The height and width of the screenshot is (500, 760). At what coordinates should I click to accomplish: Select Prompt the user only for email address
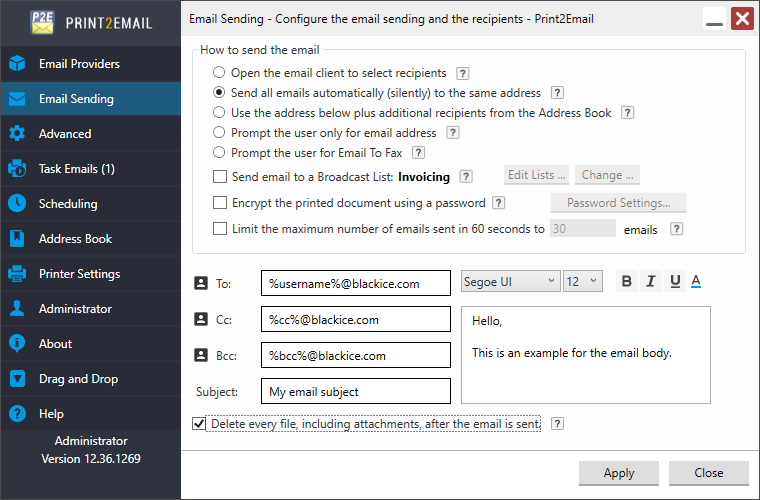[219, 132]
